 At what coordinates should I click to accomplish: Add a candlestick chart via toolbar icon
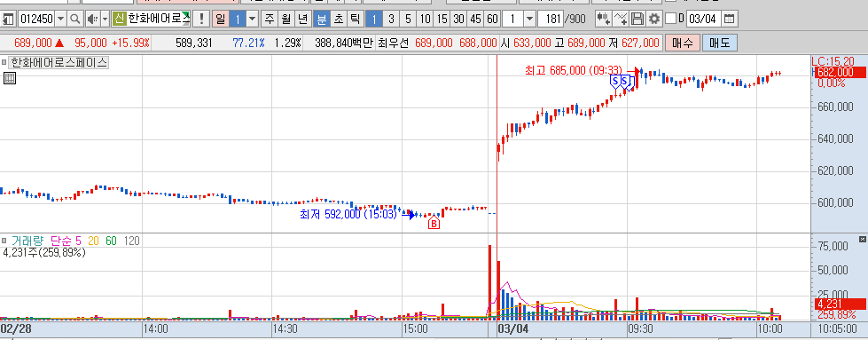pyautogui.click(x=604, y=20)
